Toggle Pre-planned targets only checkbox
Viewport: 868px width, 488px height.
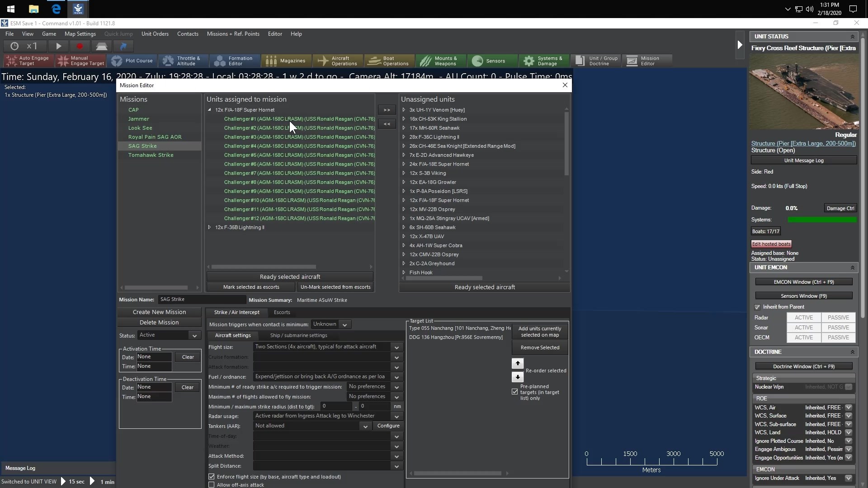(515, 392)
